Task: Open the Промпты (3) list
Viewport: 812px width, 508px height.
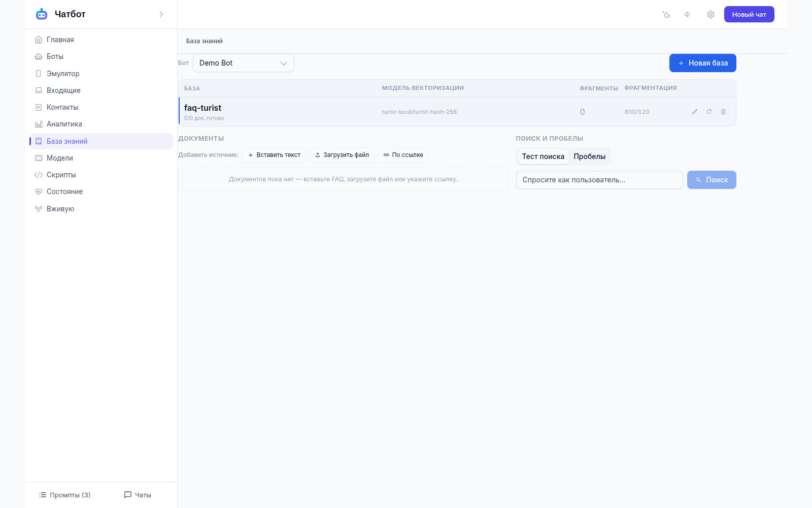Action: [64, 495]
